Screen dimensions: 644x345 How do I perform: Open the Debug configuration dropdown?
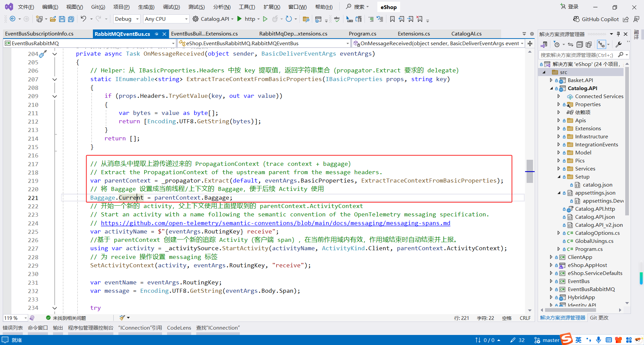coord(126,19)
